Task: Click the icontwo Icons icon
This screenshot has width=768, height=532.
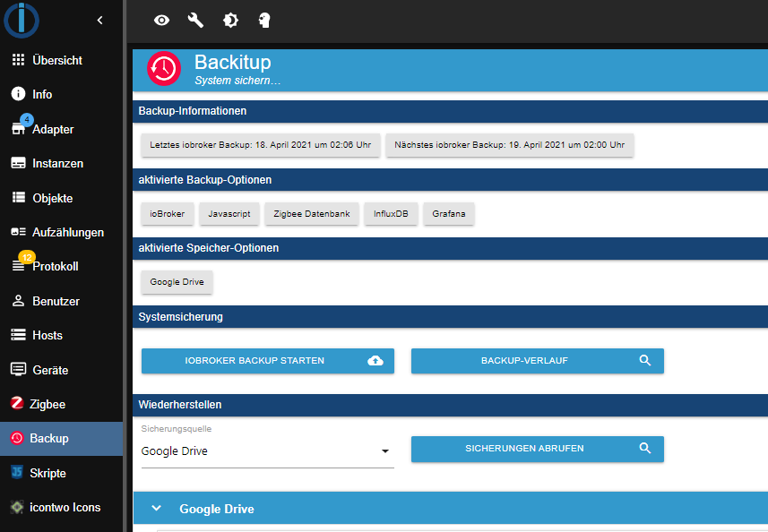Action: [17, 507]
